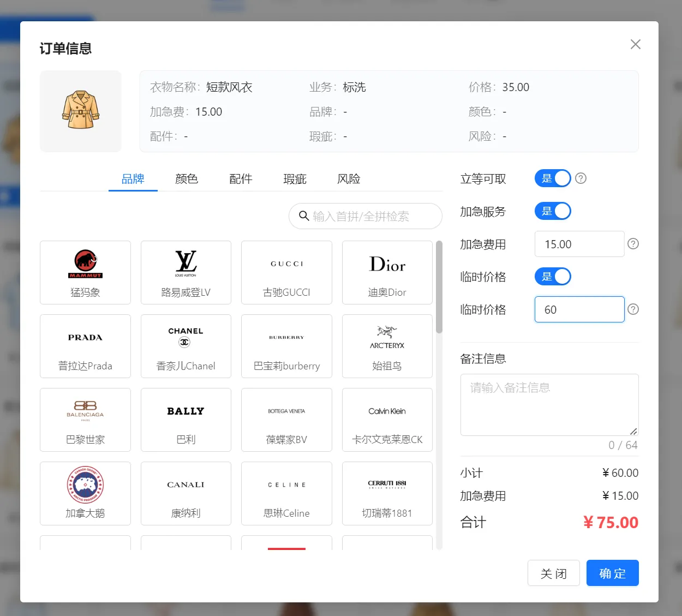Image resolution: width=682 pixels, height=616 pixels.
Task: Click the ¥75.00 total amount
Action: tap(611, 523)
